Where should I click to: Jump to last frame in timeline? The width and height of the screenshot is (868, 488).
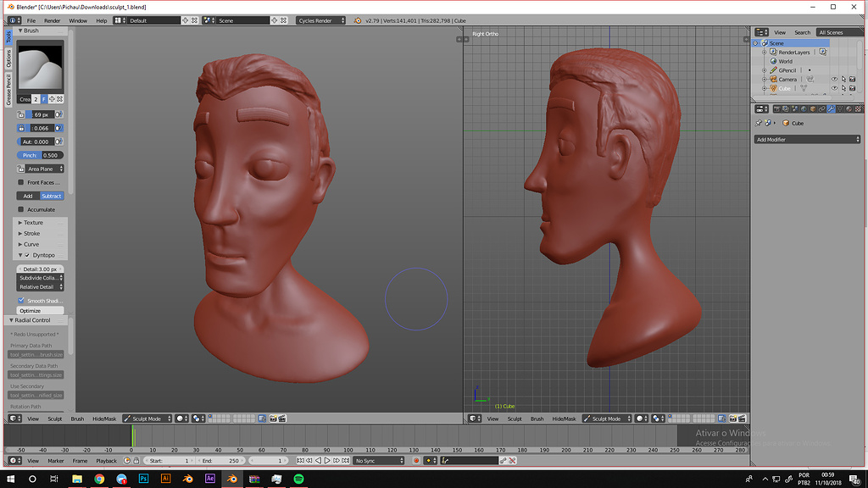(x=346, y=460)
